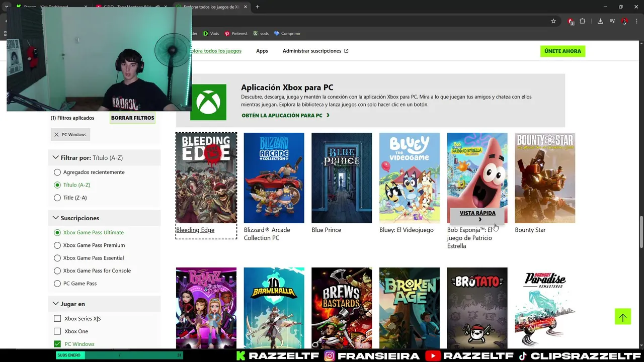Click the browser address bar
Viewport: 644px width, 362px height.
click(x=370, y=21)
